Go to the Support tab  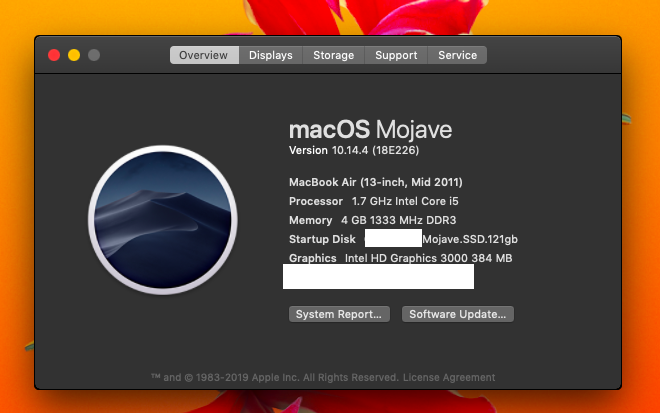396,55
